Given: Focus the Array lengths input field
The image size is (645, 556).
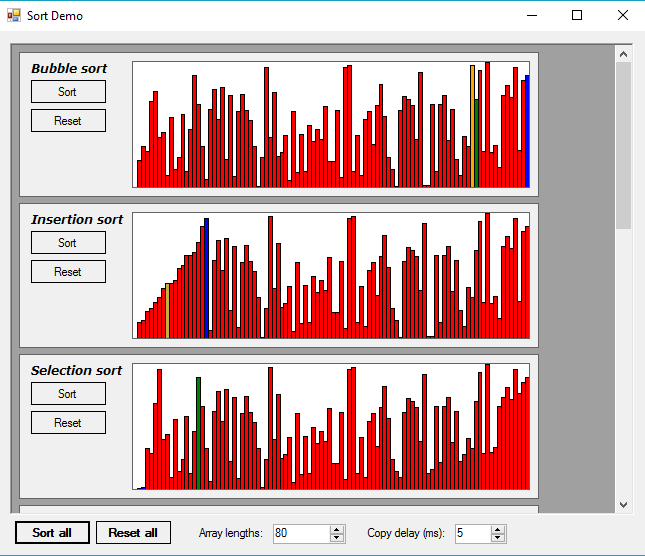Looking at the screenshot, I should tap(302, 533).
